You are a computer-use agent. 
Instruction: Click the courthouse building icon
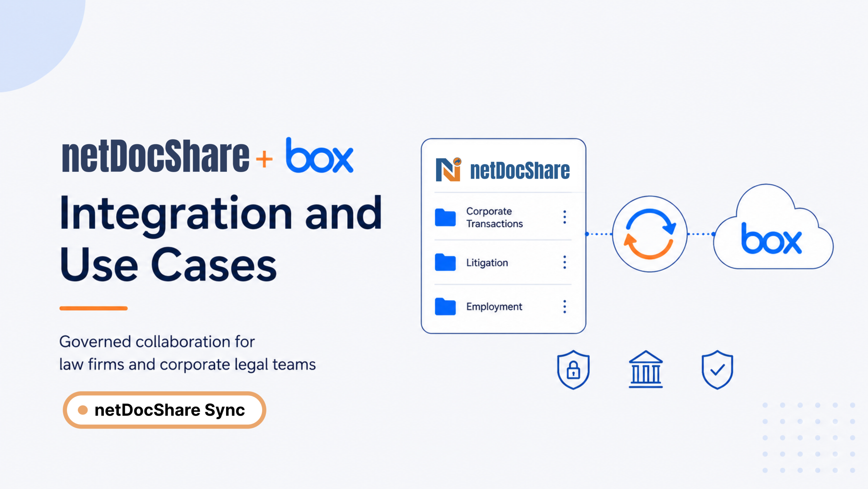[x=646, y=369]
